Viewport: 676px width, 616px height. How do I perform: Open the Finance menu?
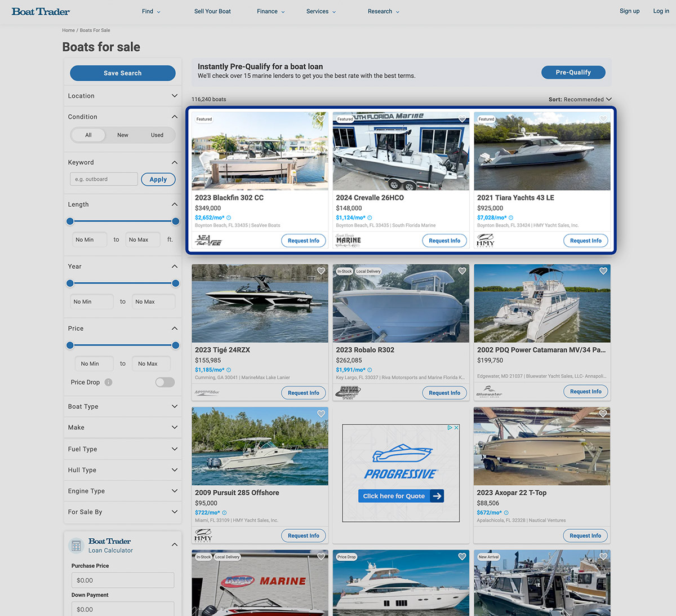pyautogui.click(x=271, y=11)
